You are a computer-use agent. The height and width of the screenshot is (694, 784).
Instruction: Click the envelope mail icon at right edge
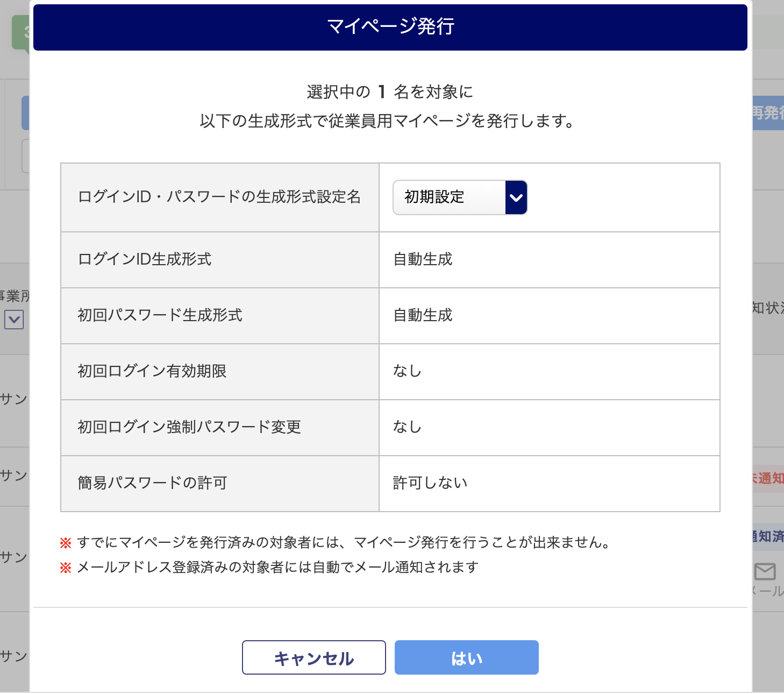pos(765,571)
